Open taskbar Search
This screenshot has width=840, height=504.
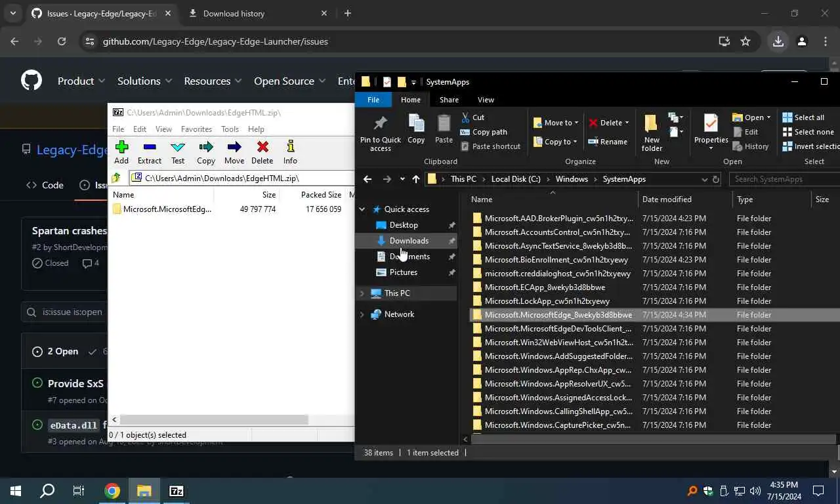point(47,491)
